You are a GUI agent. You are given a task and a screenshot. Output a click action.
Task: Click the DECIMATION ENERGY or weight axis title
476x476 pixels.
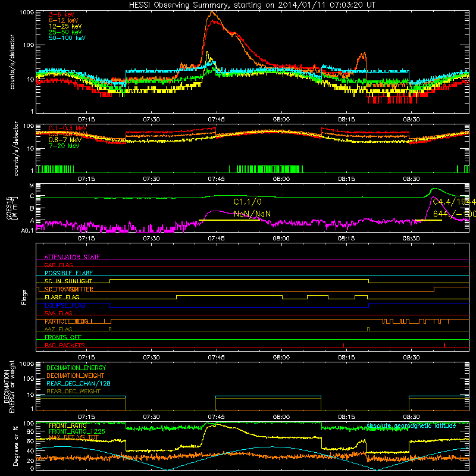click(9, 386)
